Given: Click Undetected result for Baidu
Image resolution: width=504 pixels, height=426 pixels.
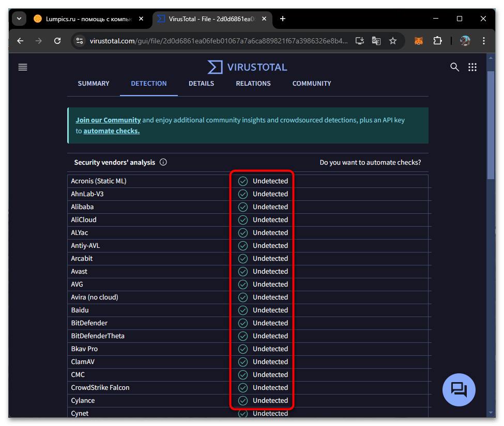Looking at the screenshot, I should (270, 310).
